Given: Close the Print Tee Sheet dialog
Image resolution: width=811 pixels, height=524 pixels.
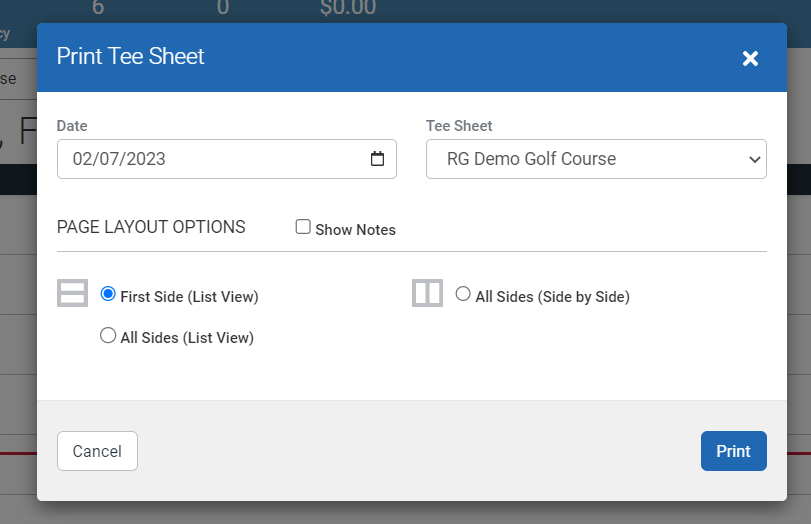Looking at the screenshot, I should click(x=750, y=59).
